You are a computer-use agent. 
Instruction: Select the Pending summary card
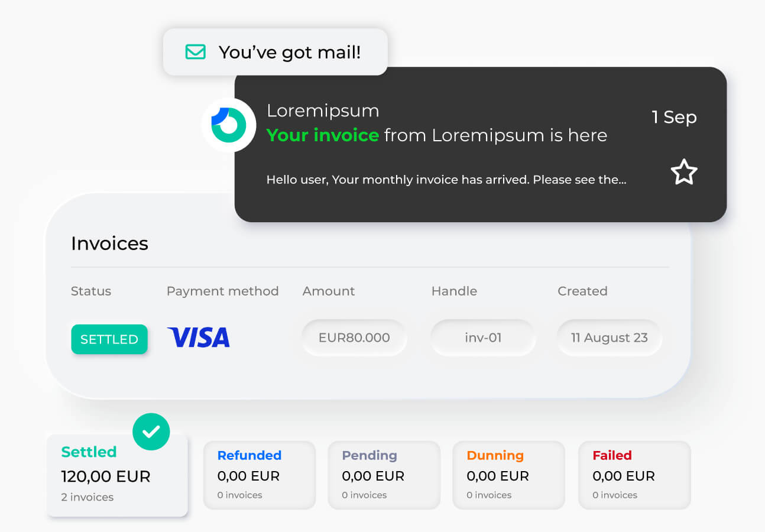click(384, 475)
